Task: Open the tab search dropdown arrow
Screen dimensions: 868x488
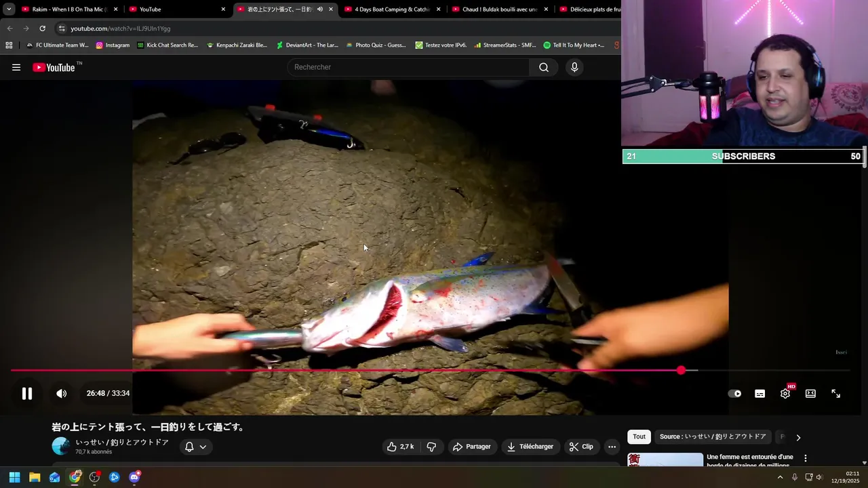Action: point(9,9)
